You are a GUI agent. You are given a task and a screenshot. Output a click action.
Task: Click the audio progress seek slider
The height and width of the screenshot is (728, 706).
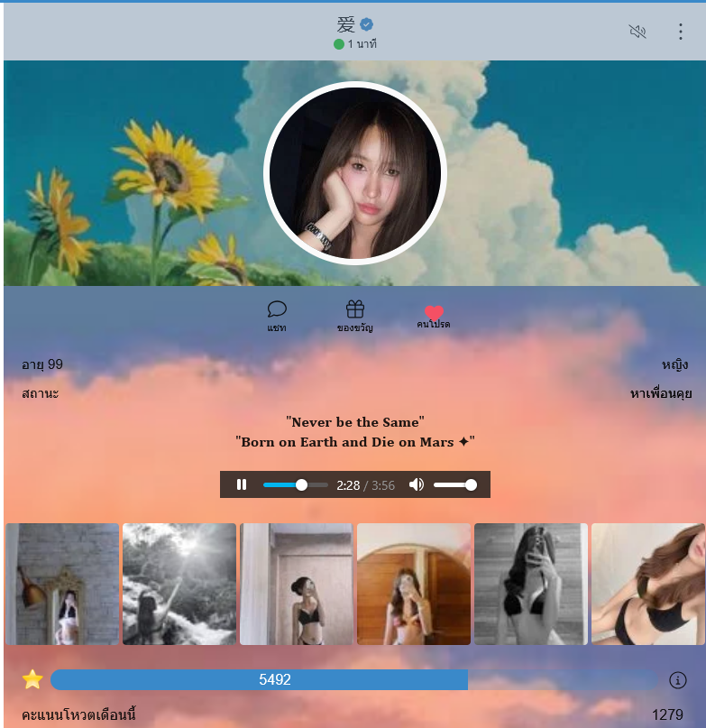coord(295,484)
